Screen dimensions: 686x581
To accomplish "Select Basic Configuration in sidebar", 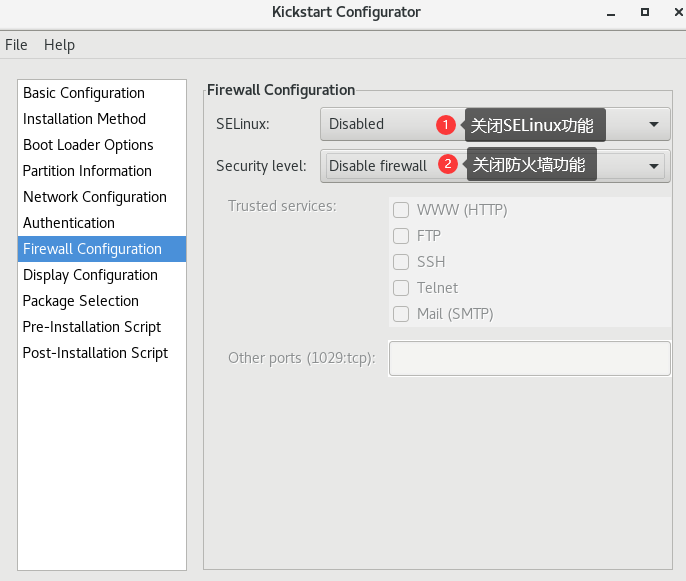I will (102, 93).
